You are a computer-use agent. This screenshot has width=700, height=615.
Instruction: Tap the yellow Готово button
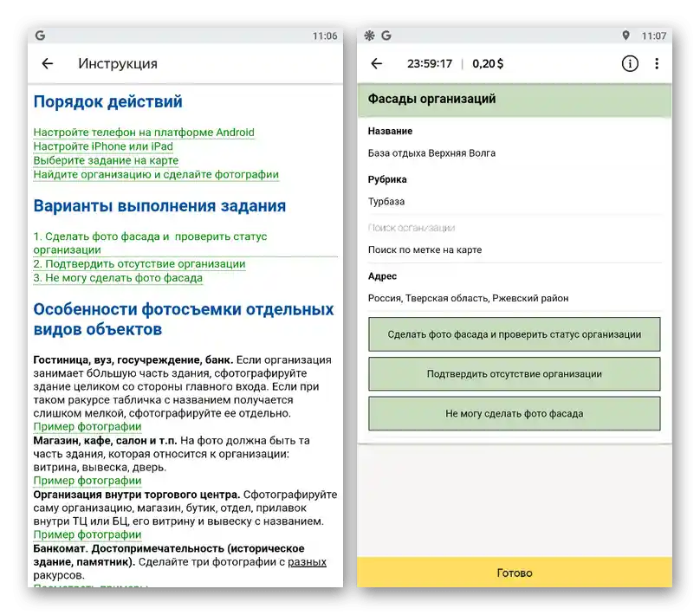point(515,573)
